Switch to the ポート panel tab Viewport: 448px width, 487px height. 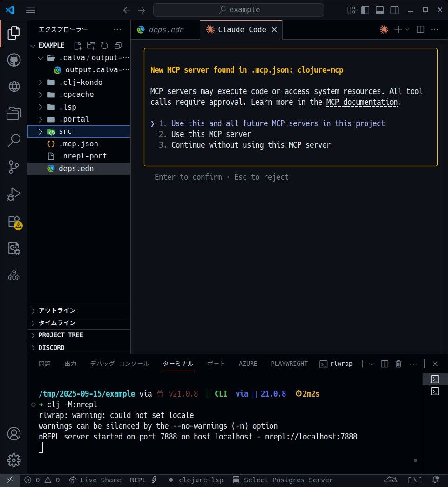pos(216,364)
